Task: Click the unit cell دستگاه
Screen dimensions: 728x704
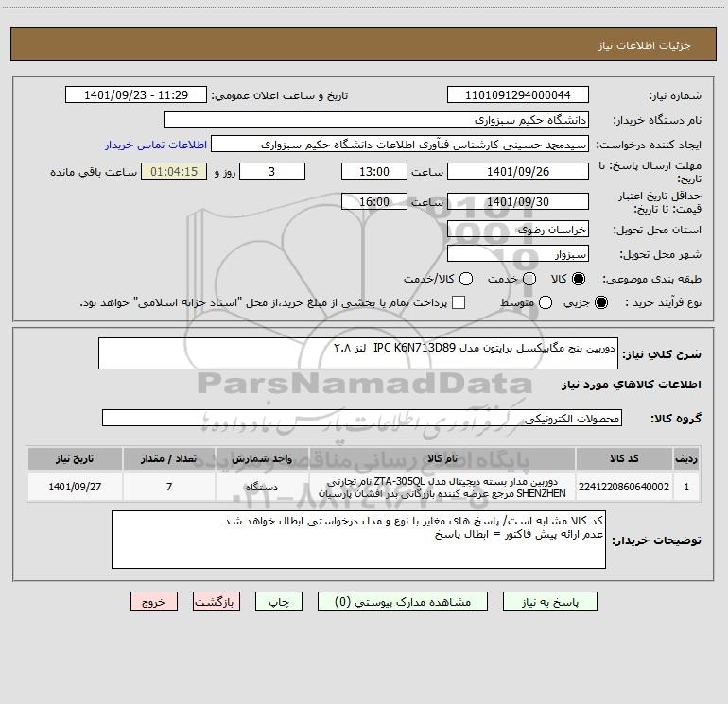Action: point(262,487)
